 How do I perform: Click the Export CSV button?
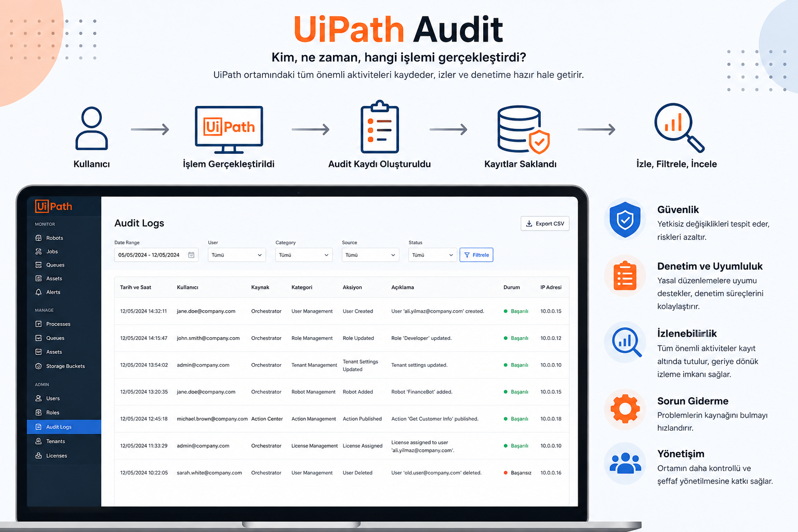pyautogui.click(x=545, y=223)
